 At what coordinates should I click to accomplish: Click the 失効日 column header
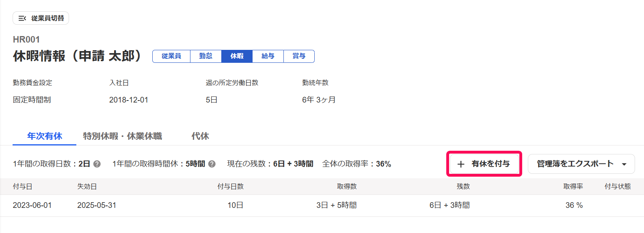click(87, 186)
